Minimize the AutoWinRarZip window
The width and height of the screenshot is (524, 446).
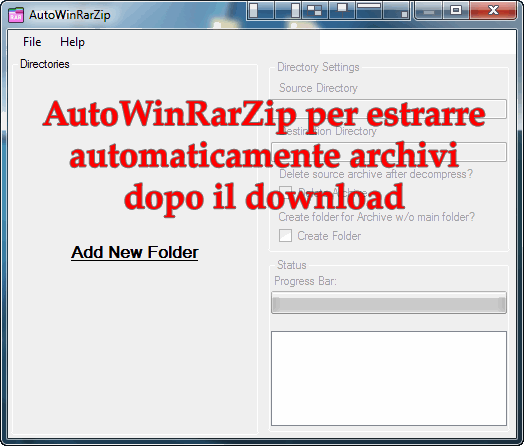coord(429,10)
